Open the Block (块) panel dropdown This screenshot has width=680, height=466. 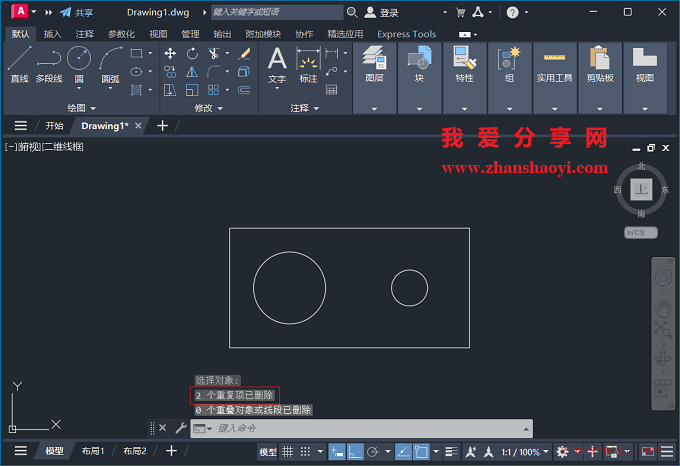[419, 109]
